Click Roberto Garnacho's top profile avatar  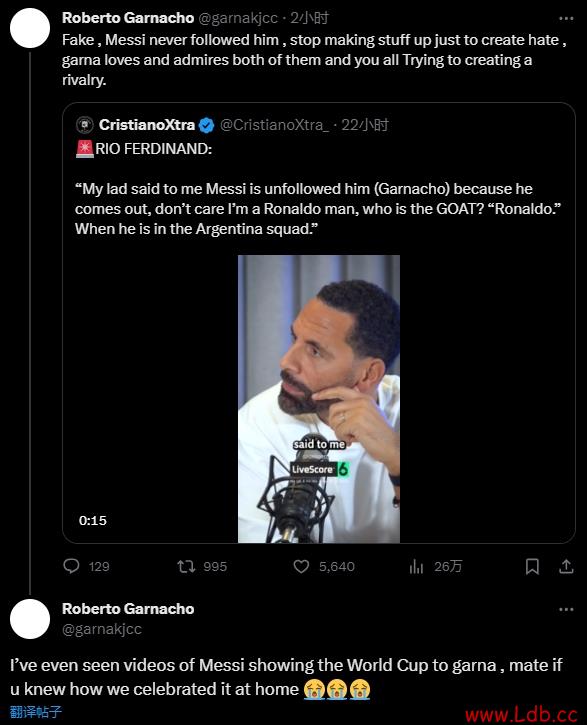click(30, 28)
